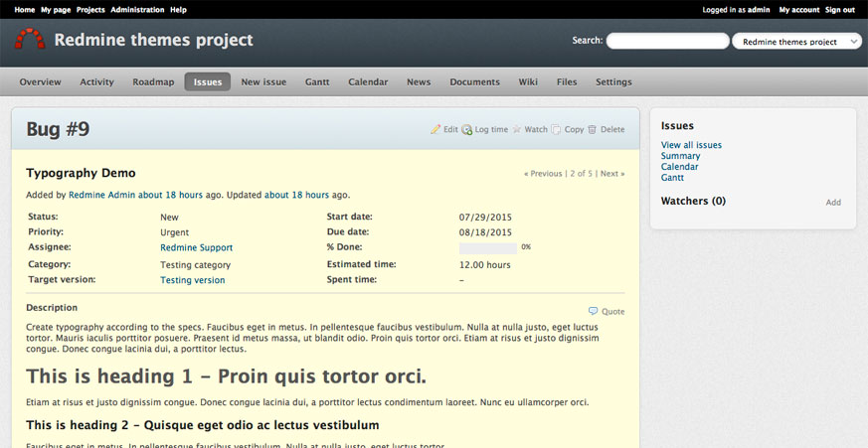The height and width of the screenshot is (448, 868).
Task: Click the Log time text link
Action: click(491, 129)
